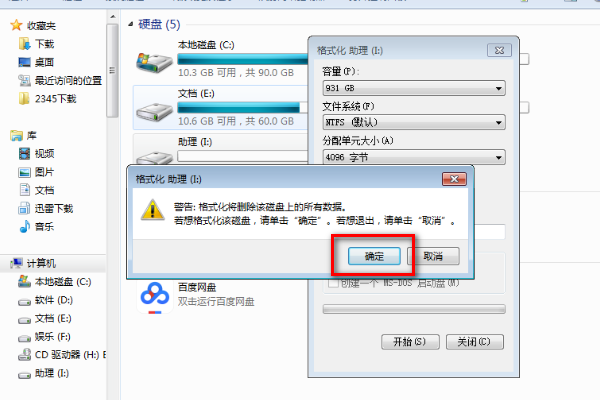Image resolution: width=600 pixels, height=400 pixels.
Task: Click the 开始(S) button
Action: click(x=410, y=341)
